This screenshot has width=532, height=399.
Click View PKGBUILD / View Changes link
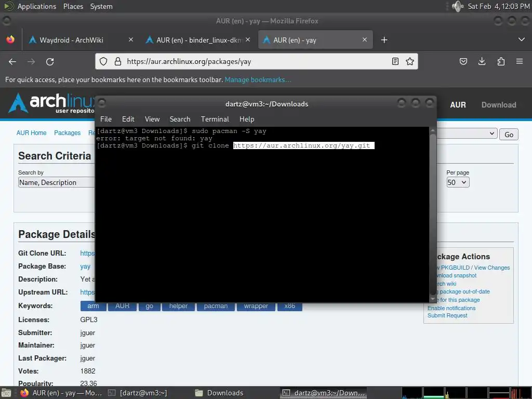[x=473, y=268]
